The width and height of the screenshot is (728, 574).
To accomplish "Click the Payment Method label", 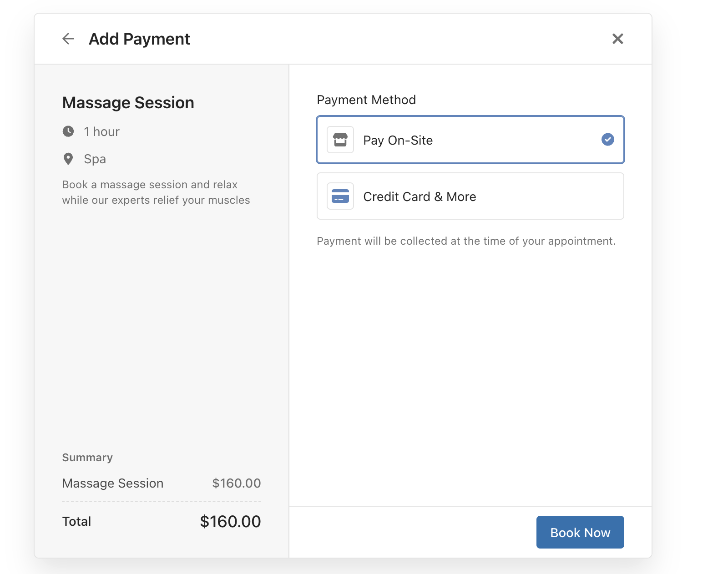I will click(x=366, y=100).
